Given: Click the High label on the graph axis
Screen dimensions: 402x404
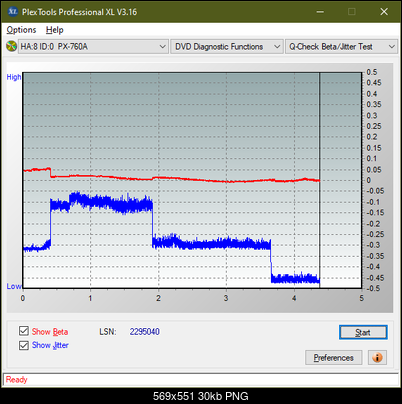Looking at the screenshot, I should click(x=14, y=77).
